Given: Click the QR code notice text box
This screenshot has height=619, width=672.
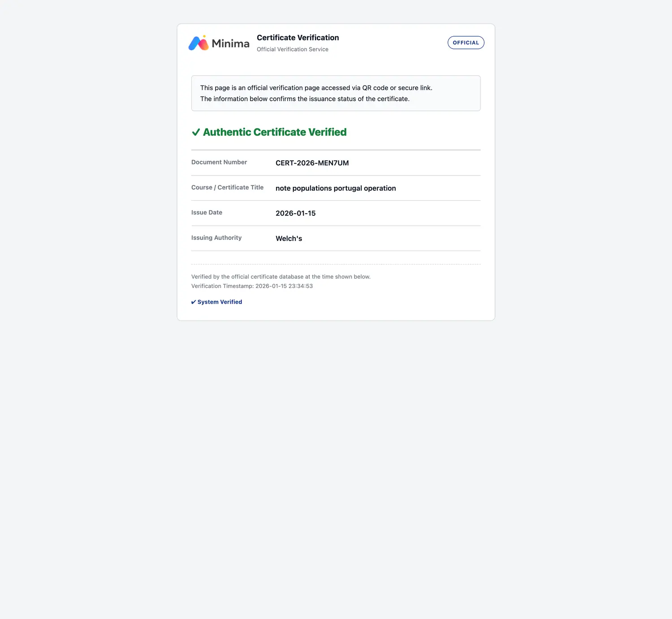Looking at the screenshot, I should tap(336, 93).
